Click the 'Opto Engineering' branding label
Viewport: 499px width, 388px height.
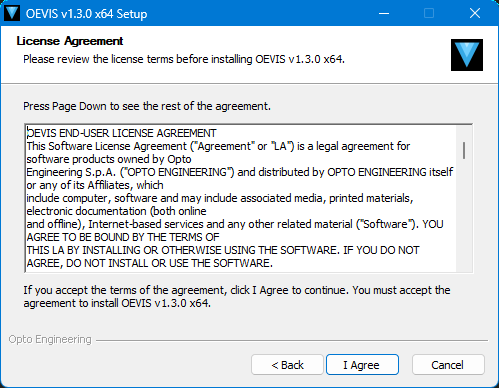pyautogui.click(x=50, y=339)
